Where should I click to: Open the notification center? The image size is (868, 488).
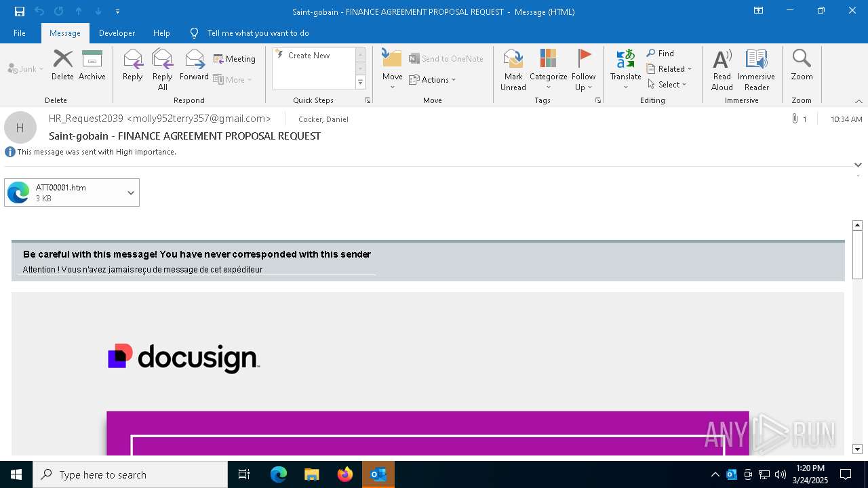(846, 474)
